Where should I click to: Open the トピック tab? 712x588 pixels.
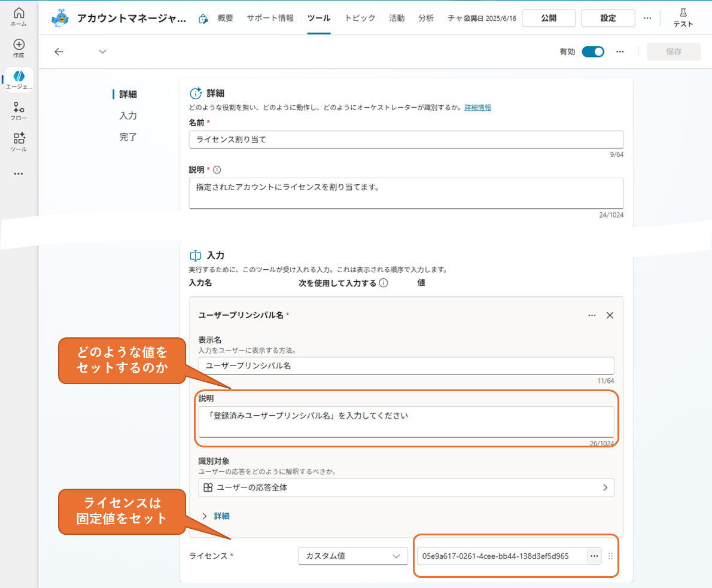pos(360,18)
